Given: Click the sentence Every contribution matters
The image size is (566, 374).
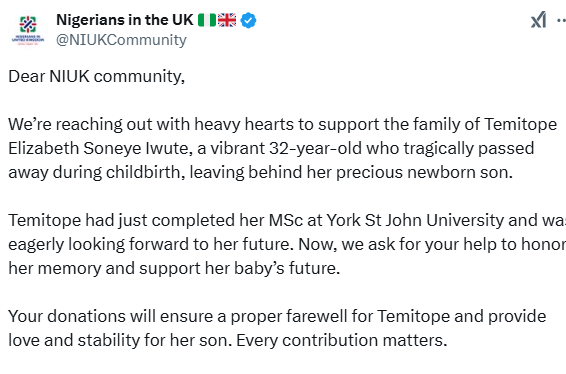Looking at the screenshot, I should [341, 340].
